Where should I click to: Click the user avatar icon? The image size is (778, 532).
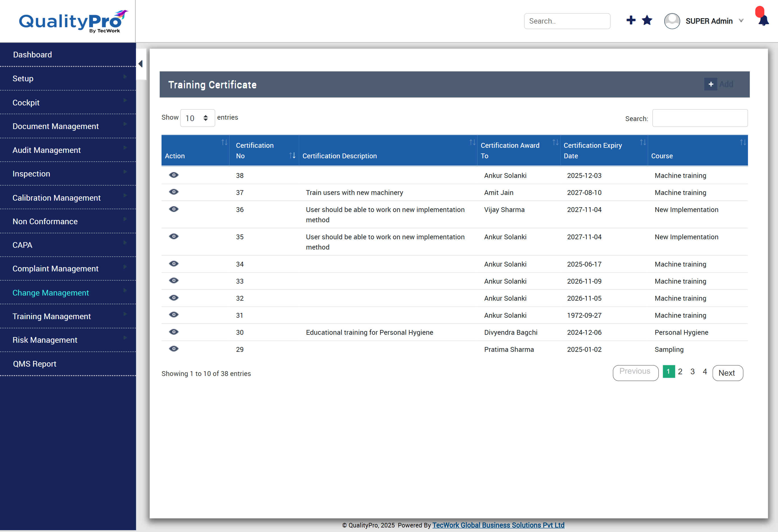click(x=672, y=21)
